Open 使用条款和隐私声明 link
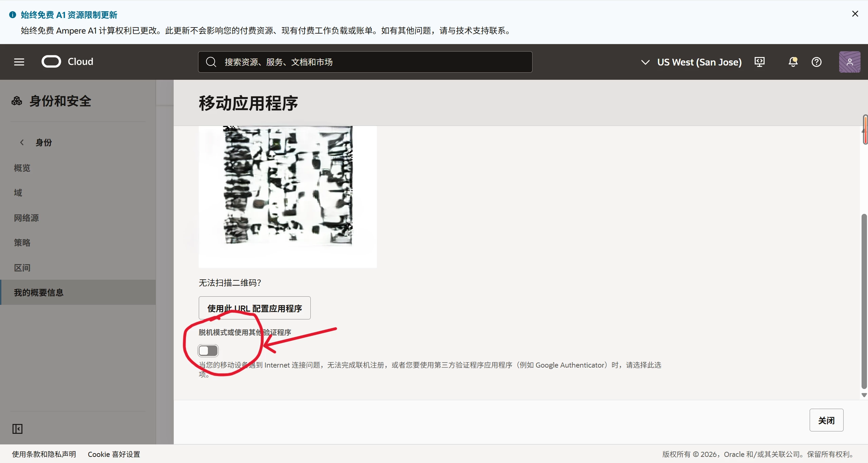The height and width of the screenshot is (463, 868). coord(44,454)
